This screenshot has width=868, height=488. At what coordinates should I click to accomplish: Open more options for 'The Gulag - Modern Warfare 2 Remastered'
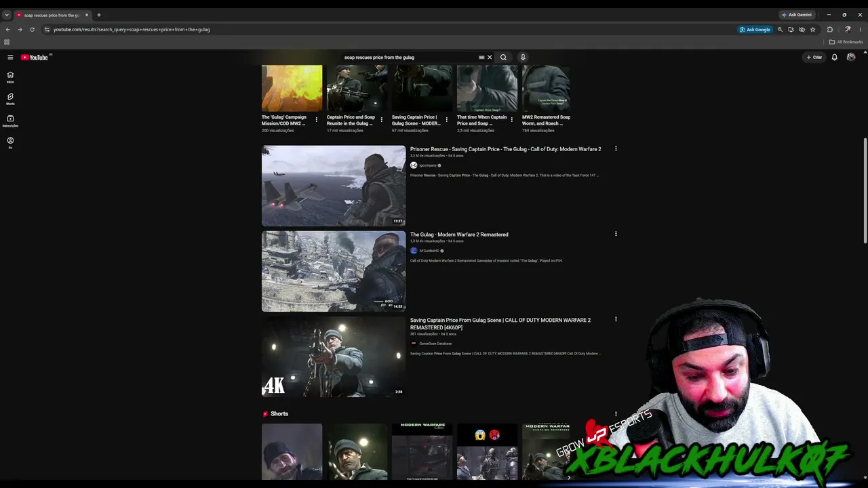[x=616, y=234]
